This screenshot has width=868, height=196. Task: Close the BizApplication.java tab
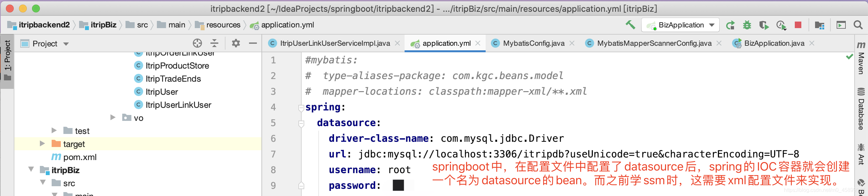[812, 43]
